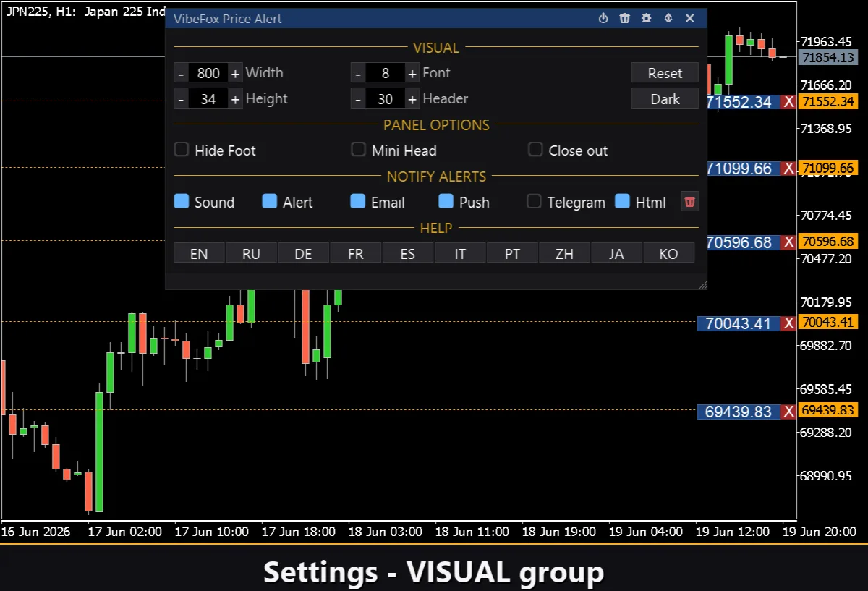This screenshot has height=591, width=868.
Task: Click the blue 71552.34 alert label
Action: click(x=744, y=102)
